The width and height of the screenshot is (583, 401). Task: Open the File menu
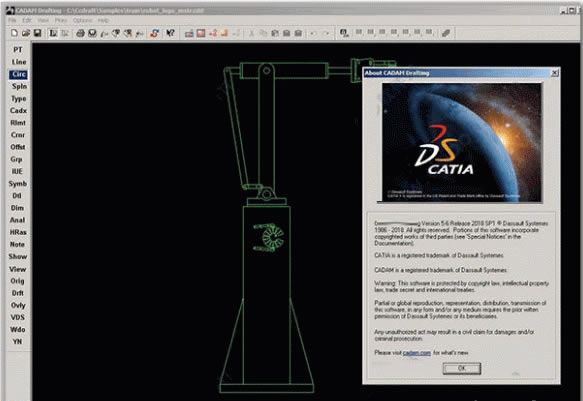12,20
